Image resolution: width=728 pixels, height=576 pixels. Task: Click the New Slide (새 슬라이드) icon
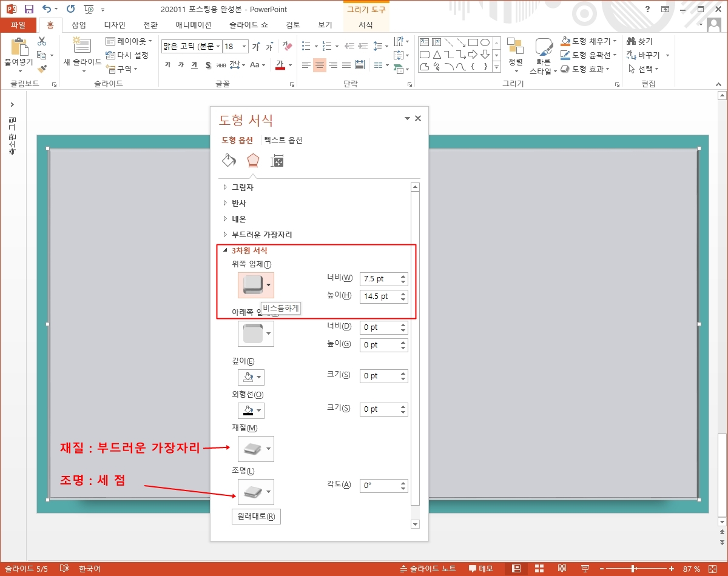[x=82, y=46]
